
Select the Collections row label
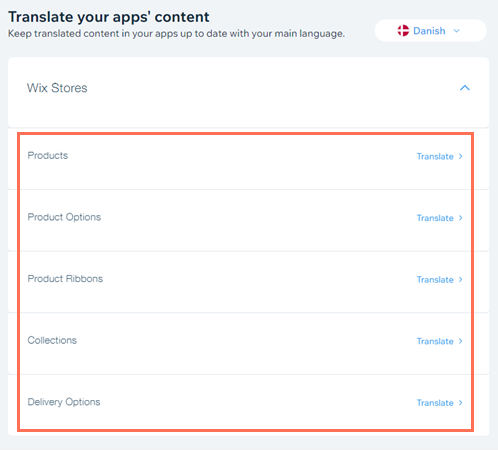[52, 340]
